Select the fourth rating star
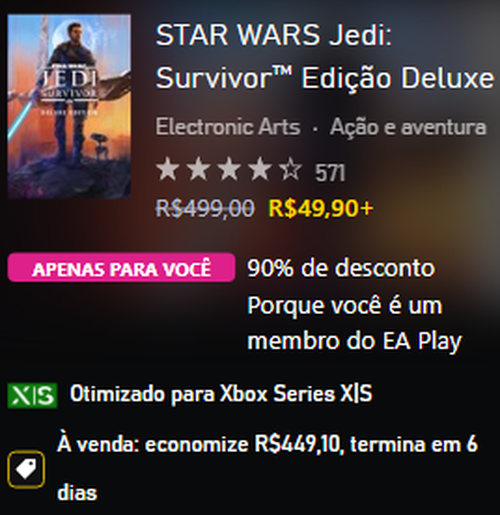 click(x=260, y=169)
